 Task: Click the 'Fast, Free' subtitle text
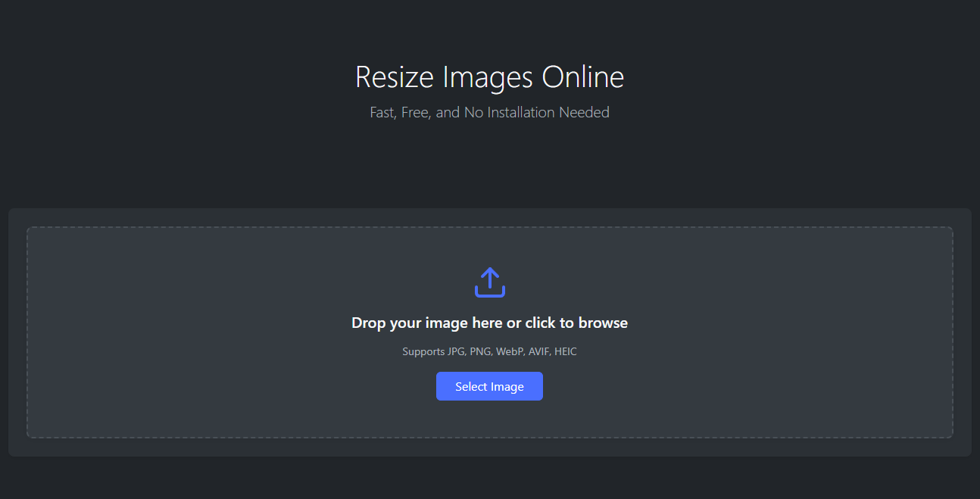click(x=489, y=113)
